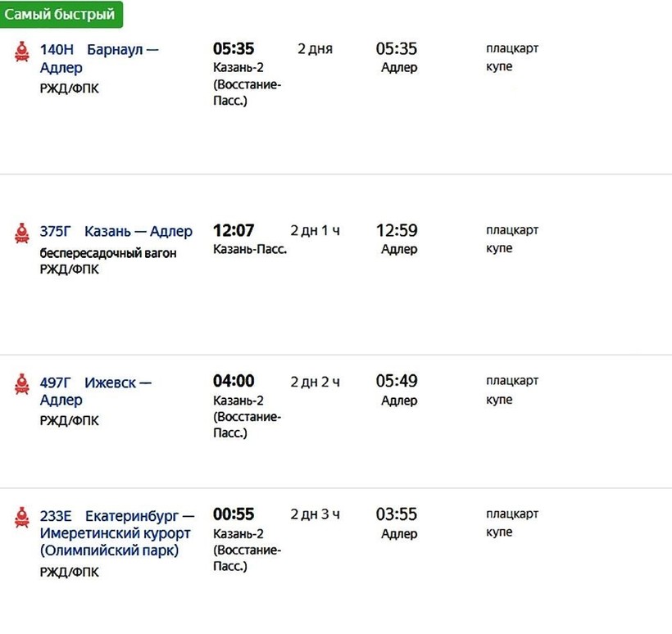The height and width of the screenshot is (634, 672).
Task: Select купе for train 497Г
Action: 499,400
